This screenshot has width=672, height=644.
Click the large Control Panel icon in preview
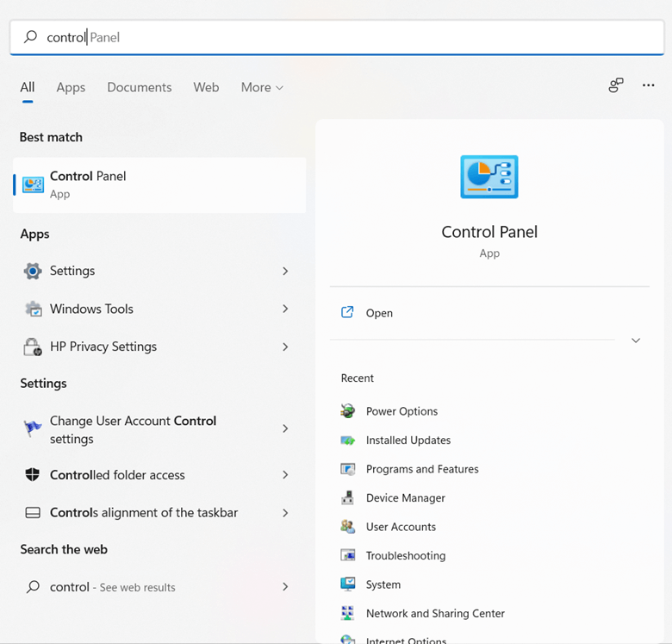coord(489,178)
